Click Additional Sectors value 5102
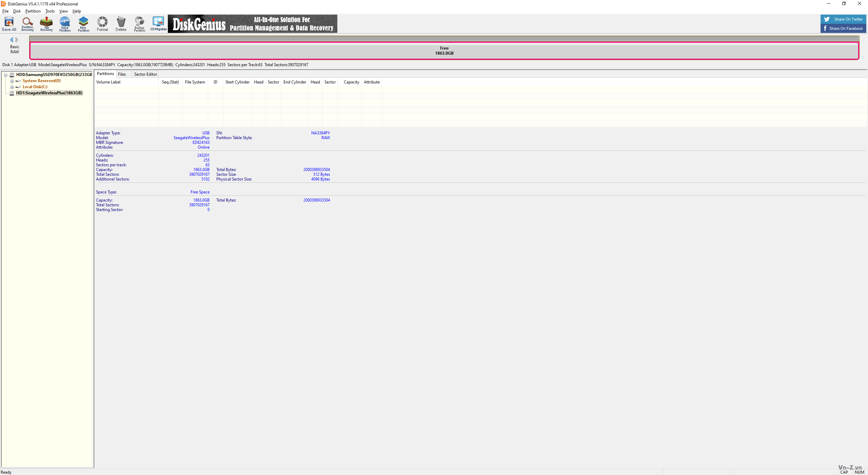 click(x=205, y=179)
